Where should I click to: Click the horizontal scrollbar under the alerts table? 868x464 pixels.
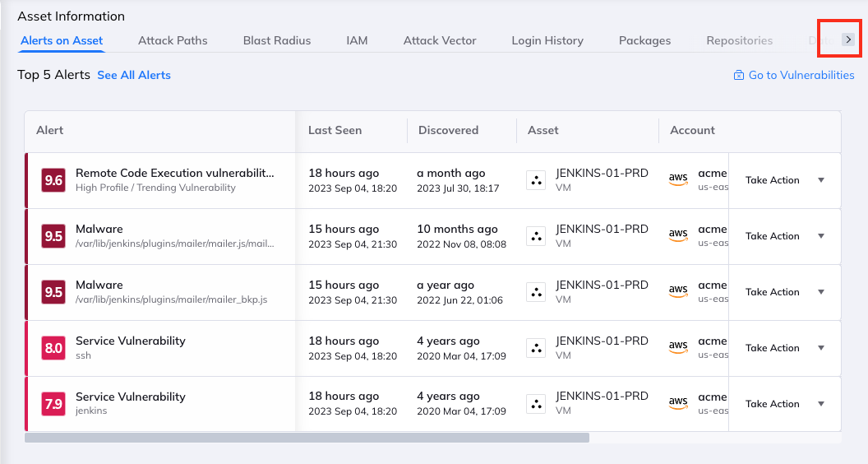coord(307,438)
